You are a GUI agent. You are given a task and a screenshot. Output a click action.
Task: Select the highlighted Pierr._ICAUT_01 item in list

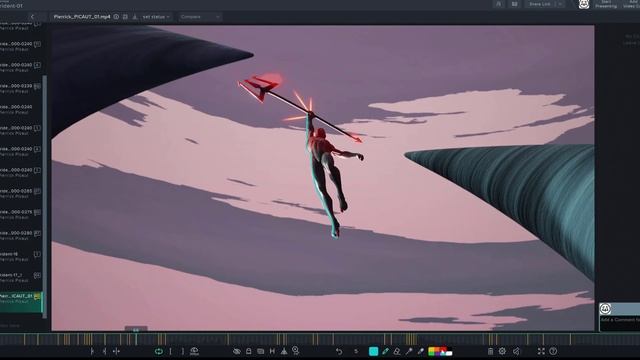[21, 301]
